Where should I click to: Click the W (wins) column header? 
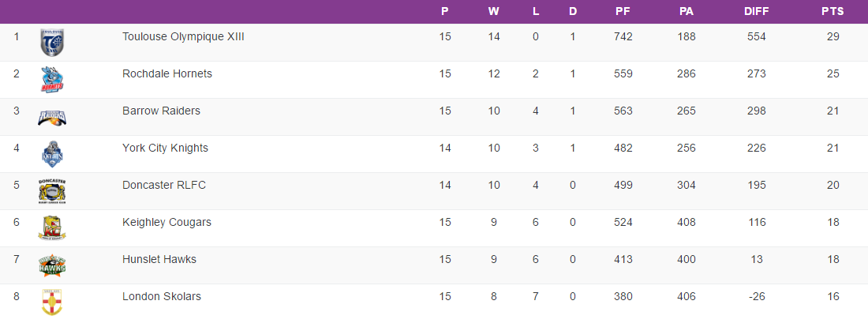[493, 12]
